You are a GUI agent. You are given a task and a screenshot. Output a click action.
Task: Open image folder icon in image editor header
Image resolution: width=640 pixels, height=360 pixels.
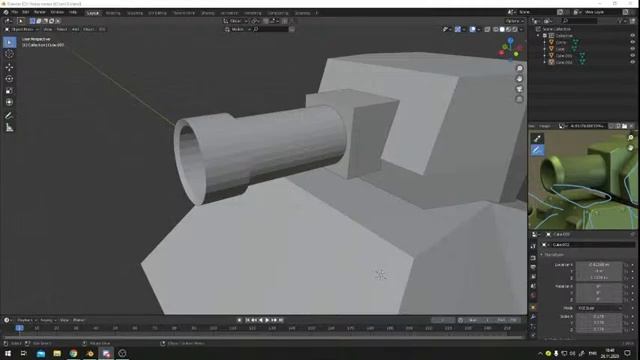point(624,126)
